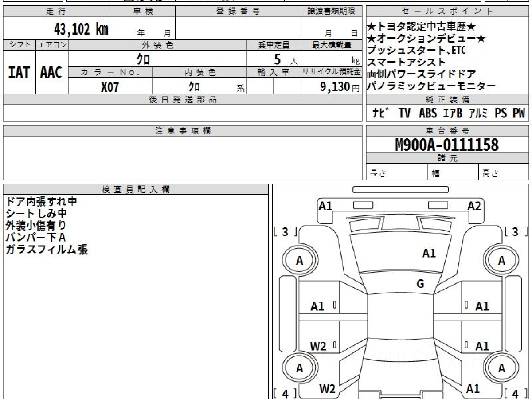Click the 輸入車 header cell
This screenshot has width=532, height=399.
(x=274, y=72)
